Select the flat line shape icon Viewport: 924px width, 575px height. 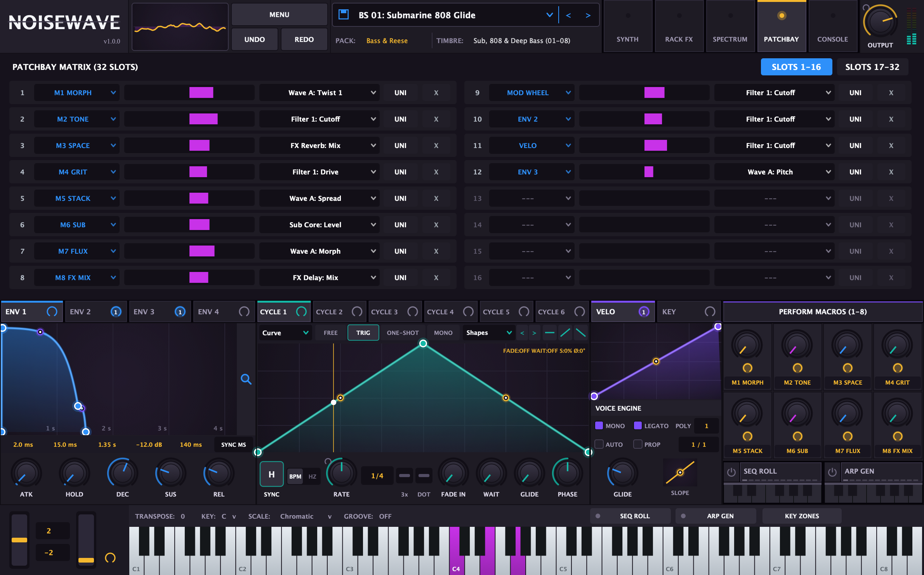(550, 333)
